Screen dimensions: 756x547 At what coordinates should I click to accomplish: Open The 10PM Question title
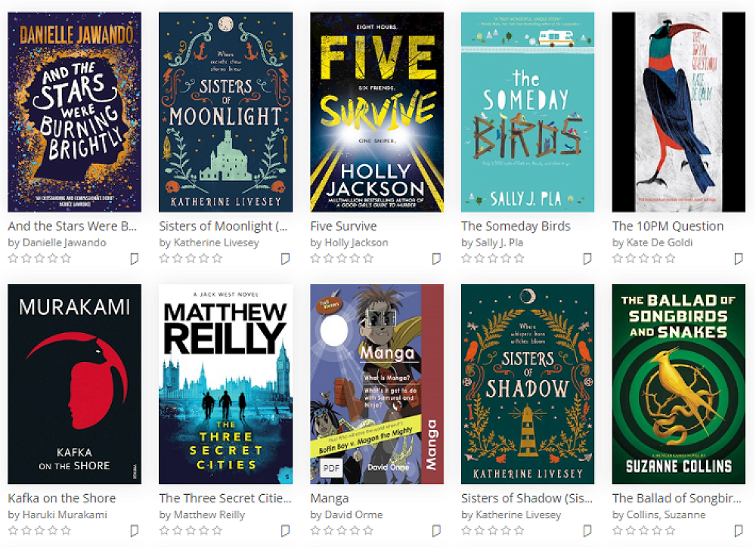tap(668, 226)
